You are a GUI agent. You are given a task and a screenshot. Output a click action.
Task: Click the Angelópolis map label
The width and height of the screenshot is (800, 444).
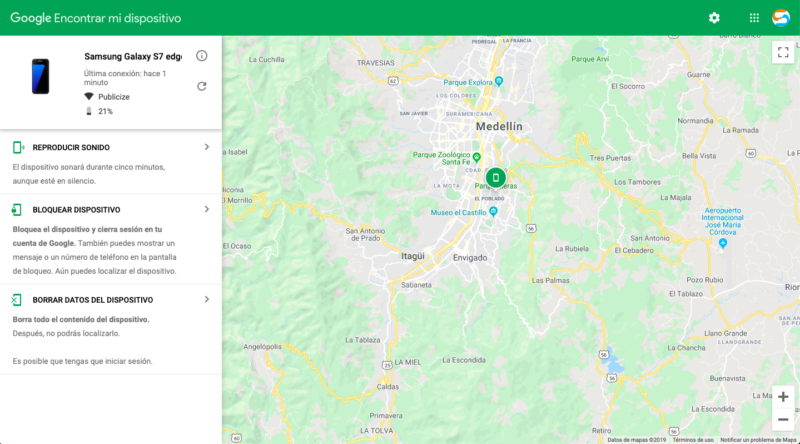(262, 347)
